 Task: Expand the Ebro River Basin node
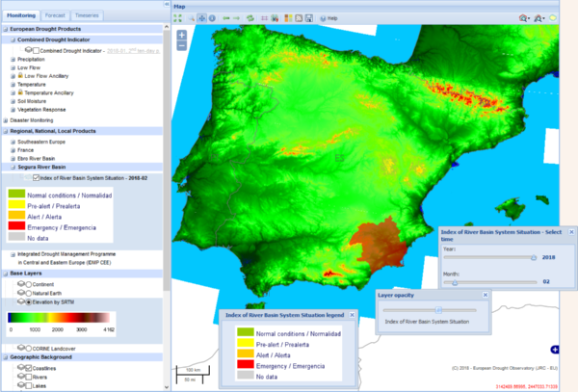coord(13,159)
